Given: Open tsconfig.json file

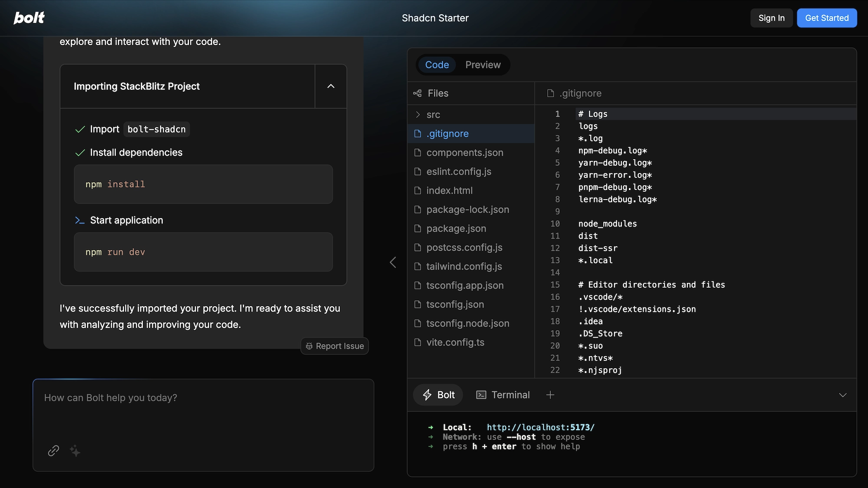Looking at the screenshot, I should (x=471, y=305).
